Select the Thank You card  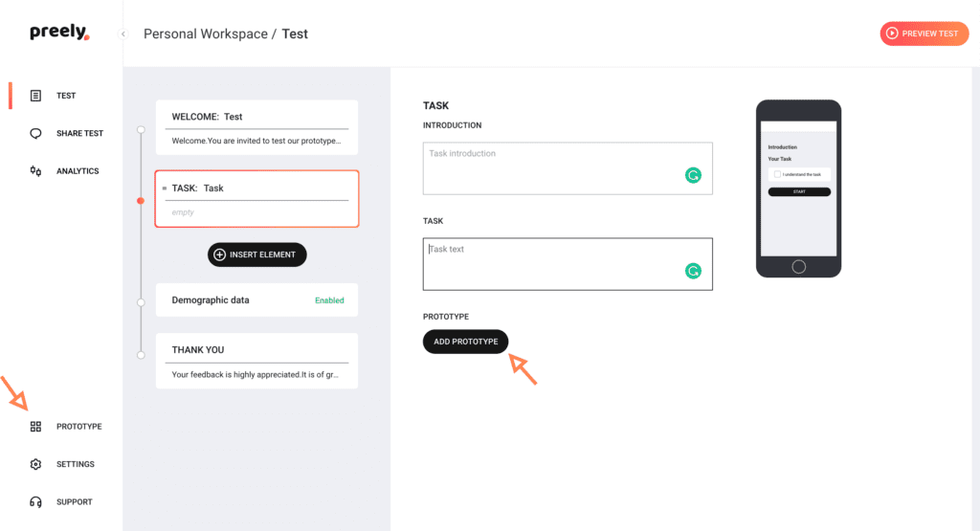point(256,361)
